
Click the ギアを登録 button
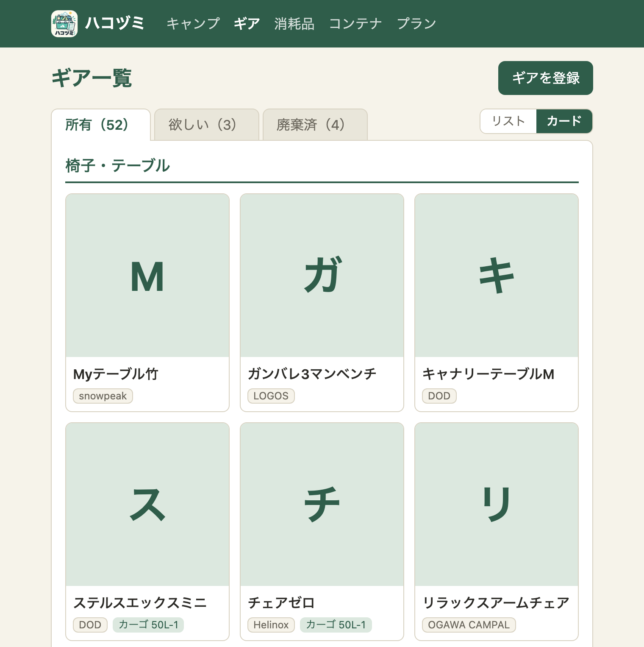coord(546,78)
